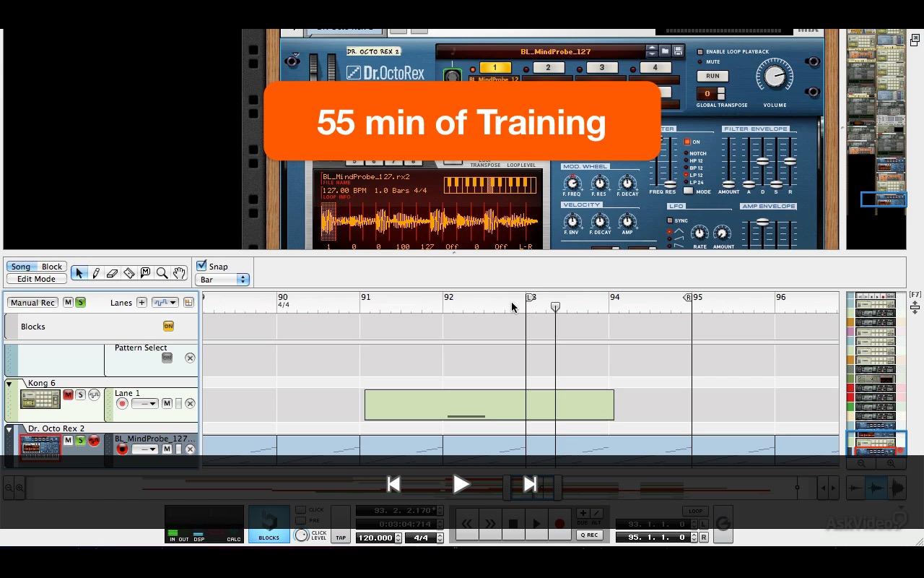This screenshot has height=578, width=924.
Task: Click the Kong 6 device icon
Action: tap(40, 399)
